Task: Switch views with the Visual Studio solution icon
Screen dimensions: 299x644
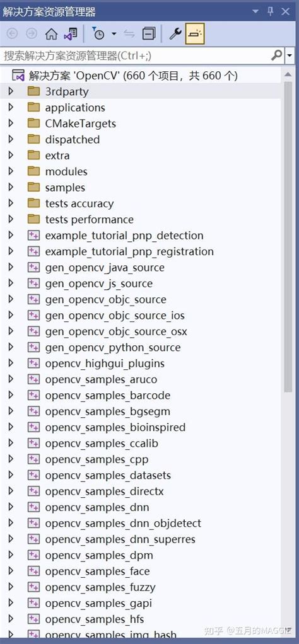Action: point(70,34)
